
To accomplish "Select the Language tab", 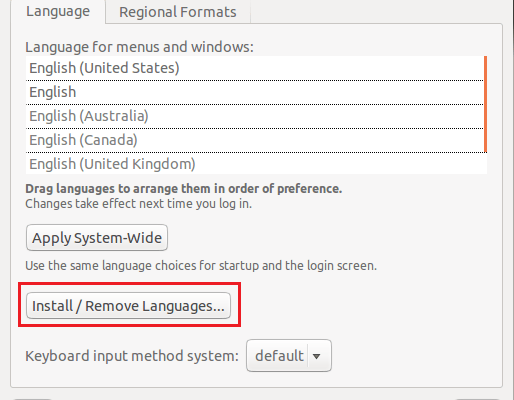I will 58,11.
